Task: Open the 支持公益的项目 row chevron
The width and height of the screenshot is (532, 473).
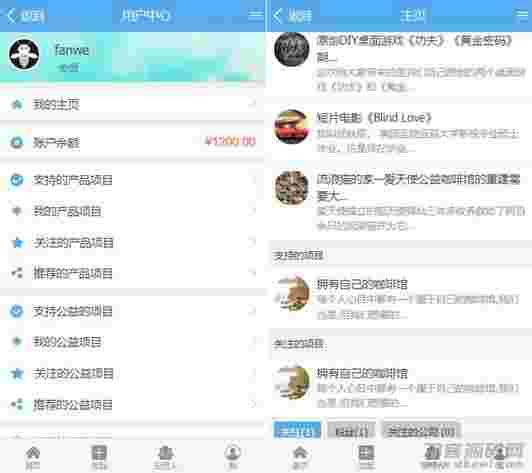Action: click(253, 311)
